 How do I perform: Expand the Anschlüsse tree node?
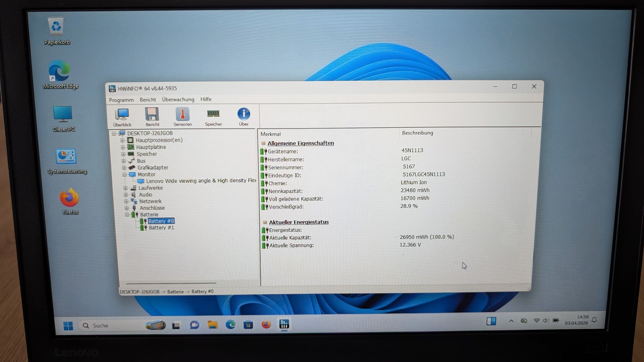(127, 208)
